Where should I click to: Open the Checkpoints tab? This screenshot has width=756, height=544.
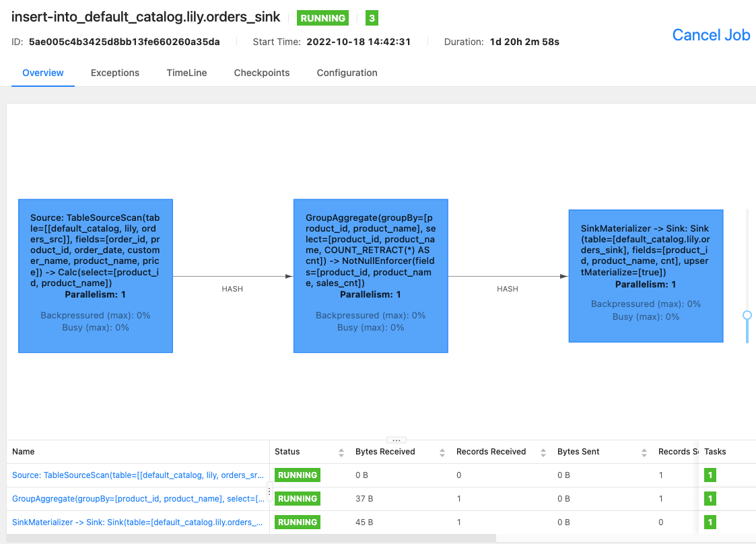[262, 73]
